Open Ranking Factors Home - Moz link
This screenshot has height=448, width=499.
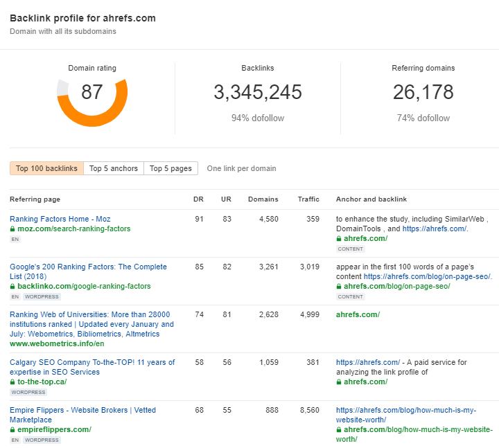tap(60, 219)
